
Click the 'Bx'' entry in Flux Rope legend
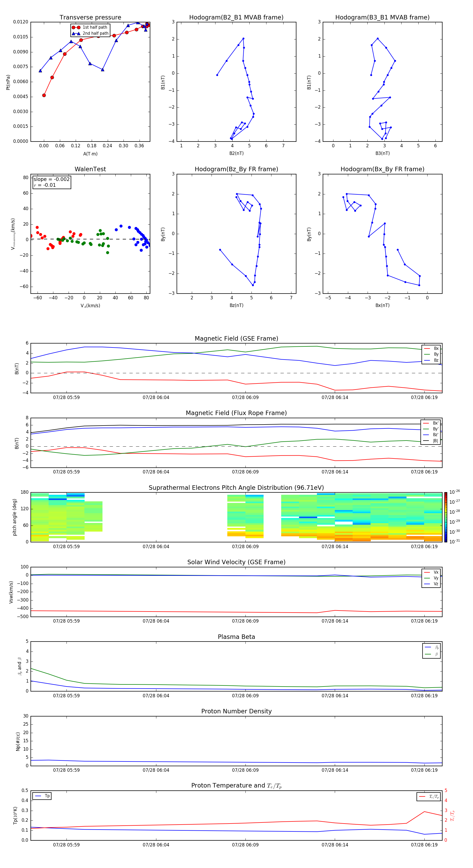tap(431, 423)
